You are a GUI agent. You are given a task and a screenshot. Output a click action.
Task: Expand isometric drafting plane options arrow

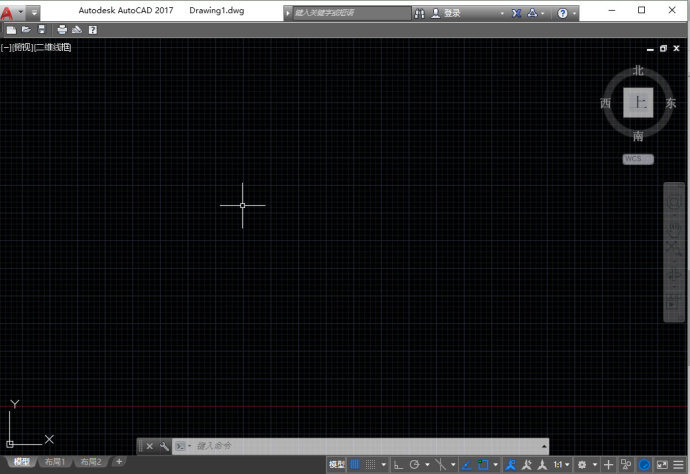click(453, 464)
